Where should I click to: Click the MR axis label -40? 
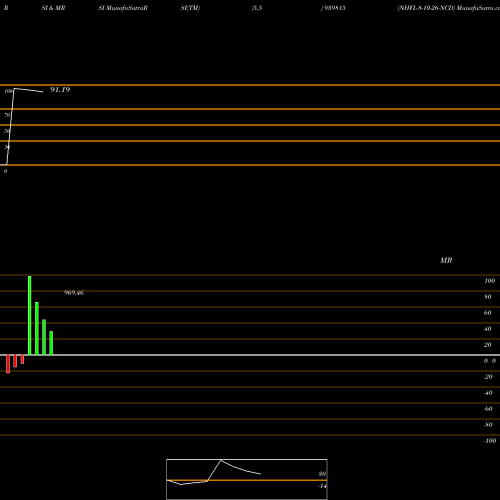pyautogui.click(x=488, y=393)
